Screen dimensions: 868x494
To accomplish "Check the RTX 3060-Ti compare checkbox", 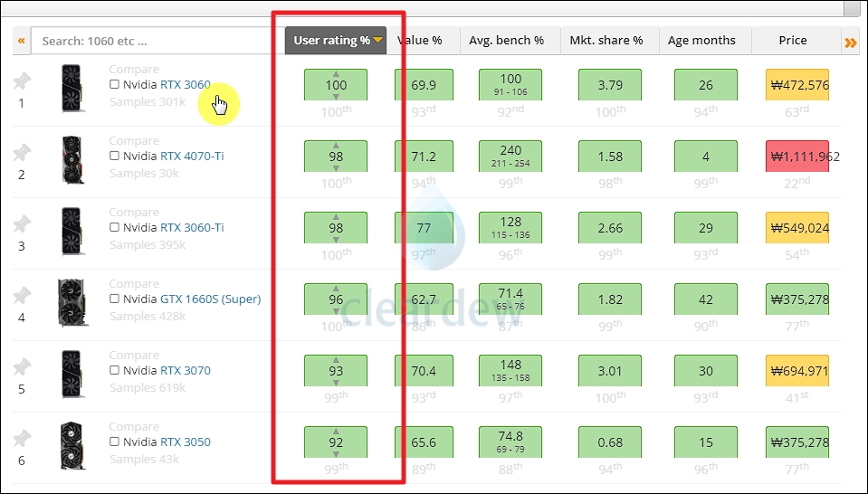I will point(115,227).
